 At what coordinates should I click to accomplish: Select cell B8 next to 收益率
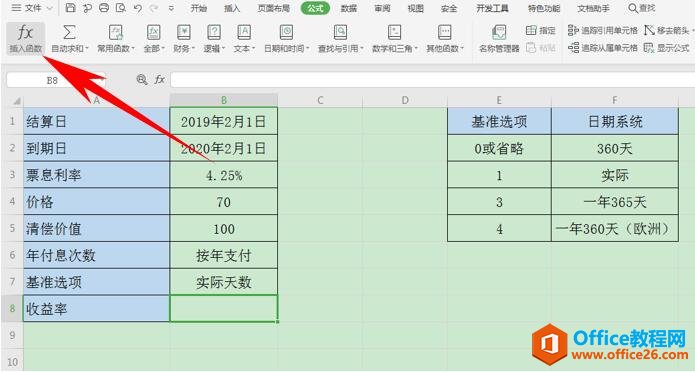pos(224,309)
